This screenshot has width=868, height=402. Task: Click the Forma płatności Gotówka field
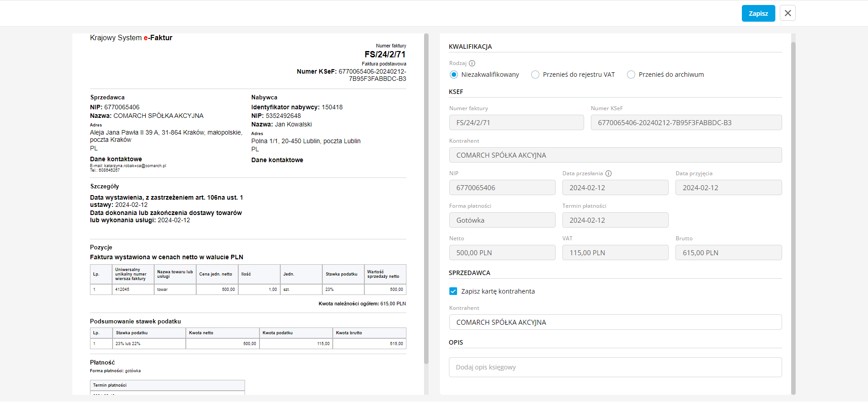click(502, 220)
